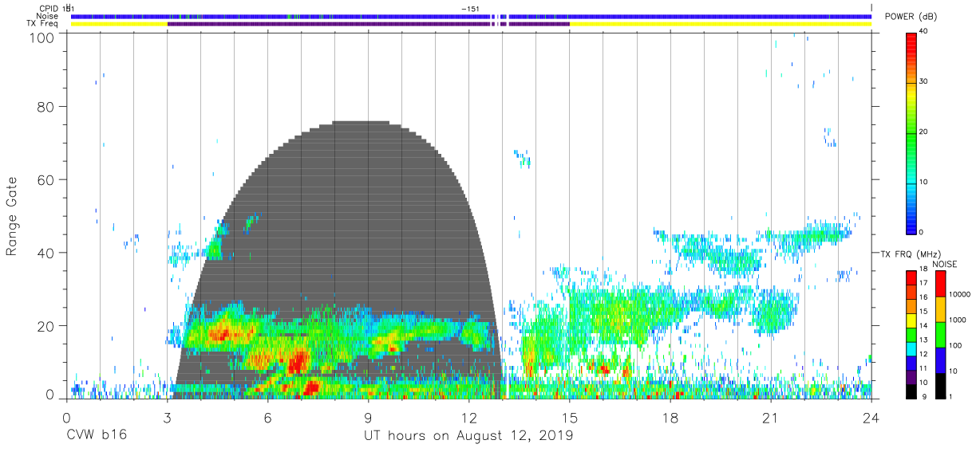Click the y-axis tick label '80'
Screen dimensions: 980x452
(46, 107)
